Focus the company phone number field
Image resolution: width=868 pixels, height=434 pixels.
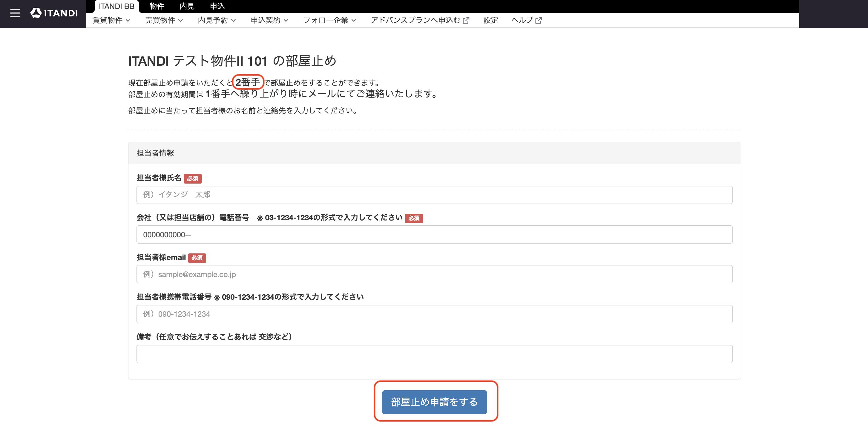(x=434, y=234)
